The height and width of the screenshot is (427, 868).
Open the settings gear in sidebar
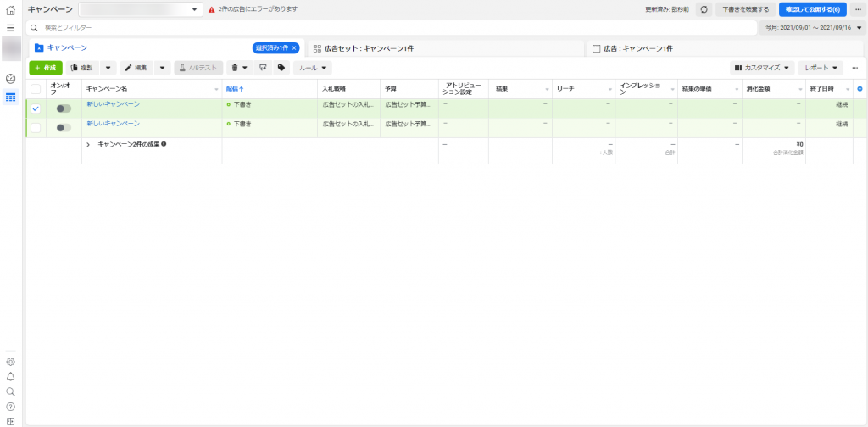pyautogui.click(x=10, y=362)
